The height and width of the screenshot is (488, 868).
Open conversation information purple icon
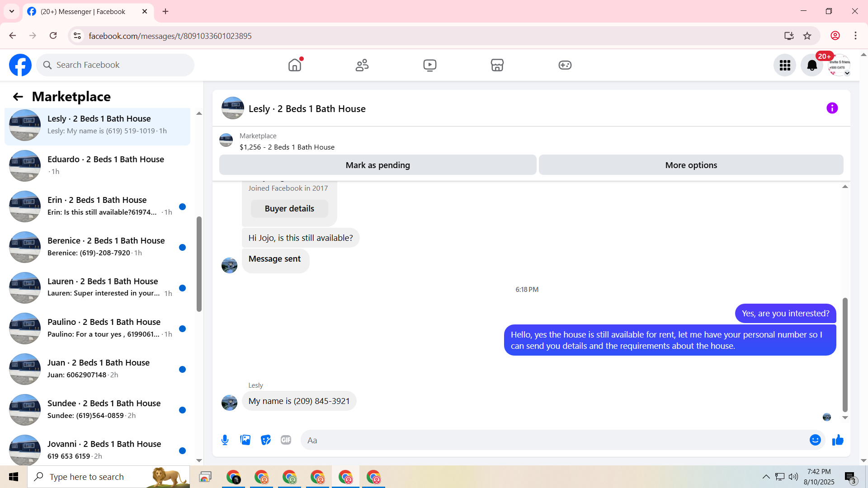pos(832,108)
